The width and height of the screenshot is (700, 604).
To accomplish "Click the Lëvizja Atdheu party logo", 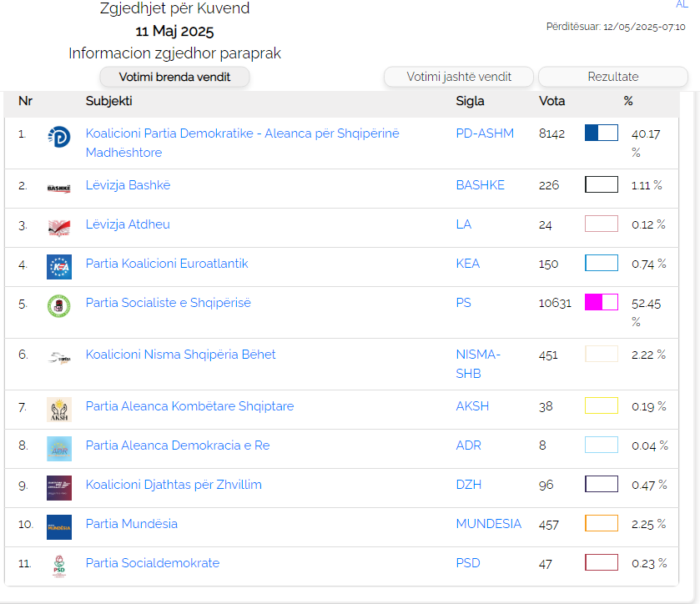I will pyautogui.click(x=59, y=227).
